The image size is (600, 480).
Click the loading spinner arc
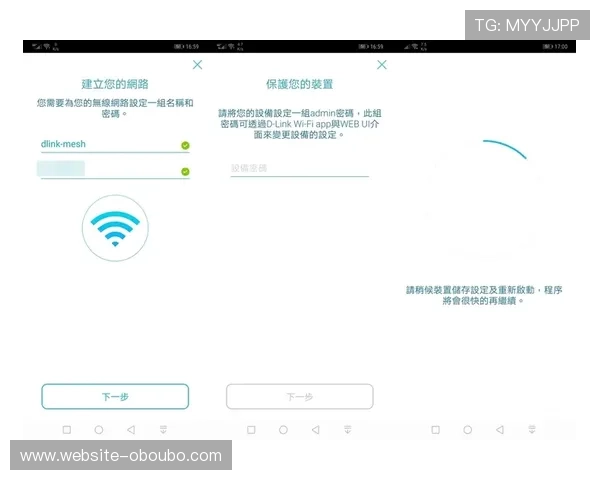coord(504,149)
